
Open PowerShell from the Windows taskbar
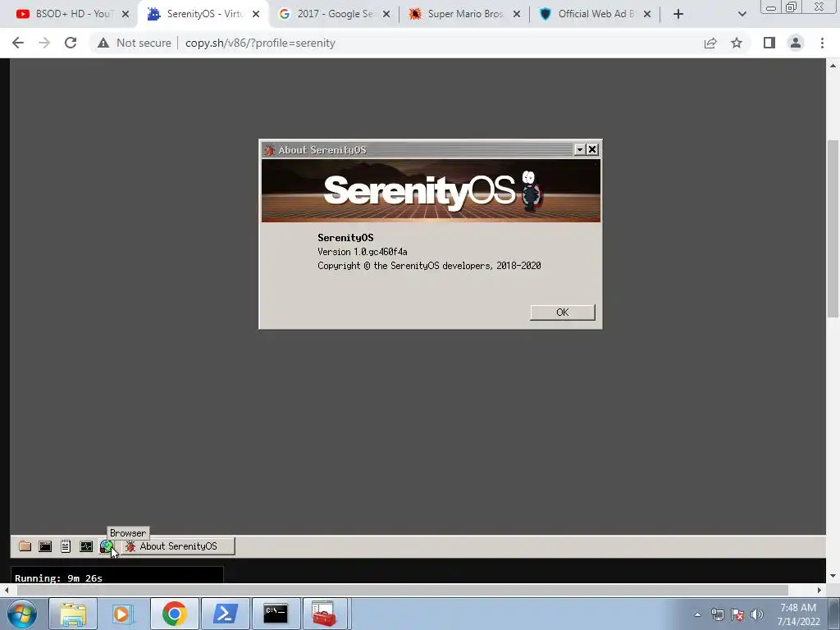tap(226, 614)
